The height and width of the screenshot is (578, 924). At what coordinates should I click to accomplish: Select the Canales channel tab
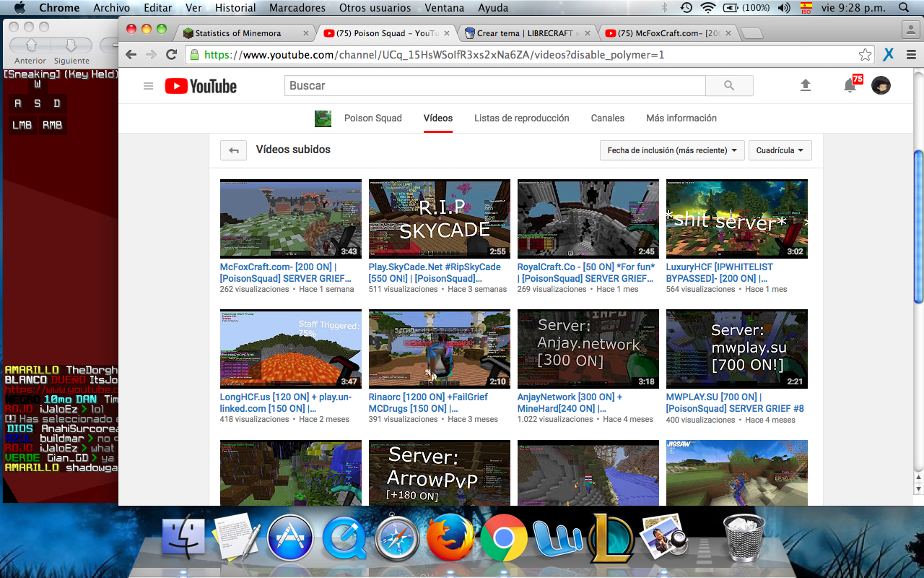pos(608,118)
